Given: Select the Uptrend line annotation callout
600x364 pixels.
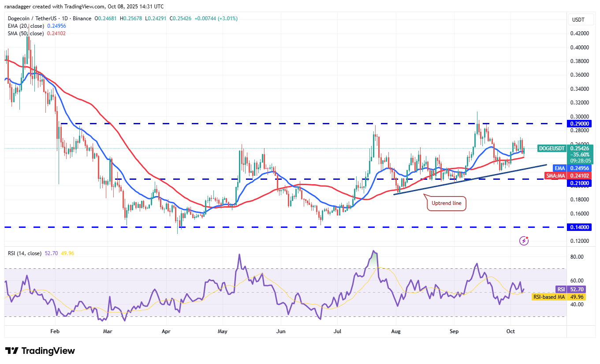Looking at the screenshot, I should coord(446,203).
